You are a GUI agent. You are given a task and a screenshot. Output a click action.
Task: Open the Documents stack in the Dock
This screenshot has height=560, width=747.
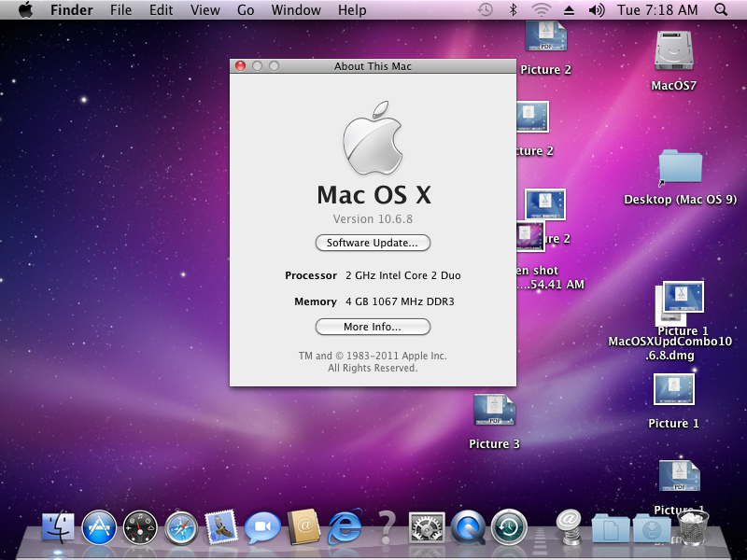(x=611, y=528)
